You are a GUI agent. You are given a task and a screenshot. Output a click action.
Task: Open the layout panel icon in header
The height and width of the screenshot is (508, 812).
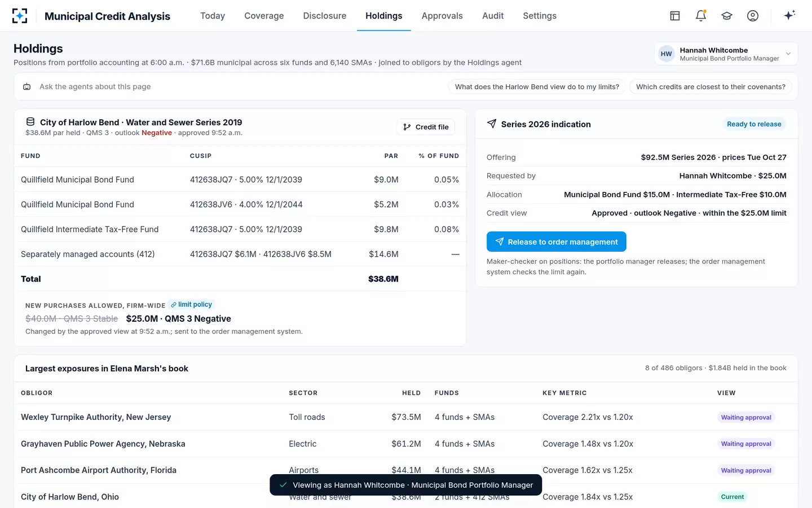coord(675,16)
